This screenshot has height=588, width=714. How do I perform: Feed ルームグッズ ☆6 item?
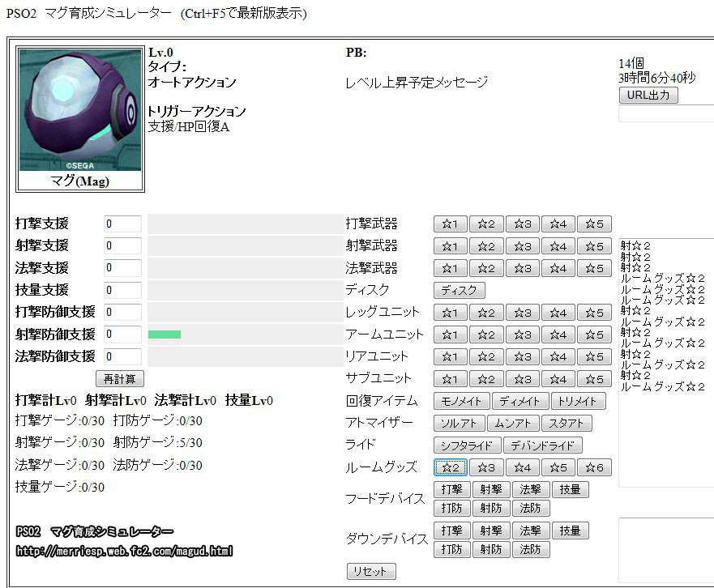click(x=594, y=467)
